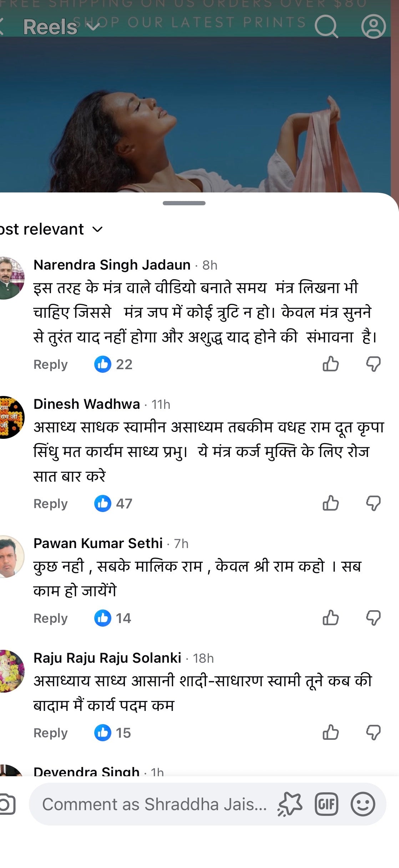
Task: View reactions on Narendra Singh Jadaun's comment (22)
Action: pyautogui.click(x=113, y=364)
